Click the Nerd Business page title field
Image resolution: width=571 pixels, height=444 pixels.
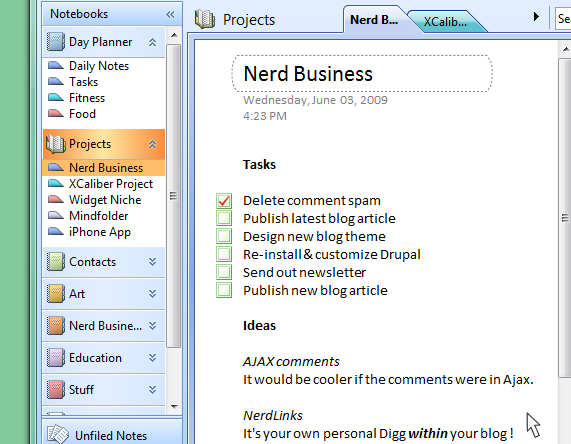362,74
